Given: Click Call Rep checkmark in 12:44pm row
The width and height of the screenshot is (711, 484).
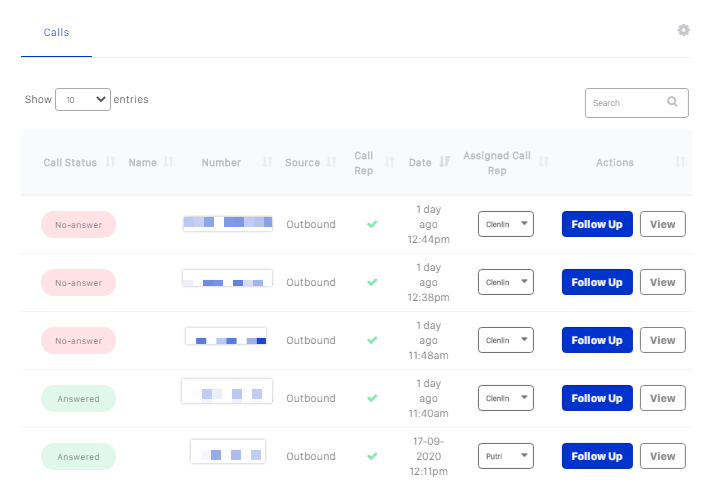Looking at the screenshot, I should click(372, 224).
